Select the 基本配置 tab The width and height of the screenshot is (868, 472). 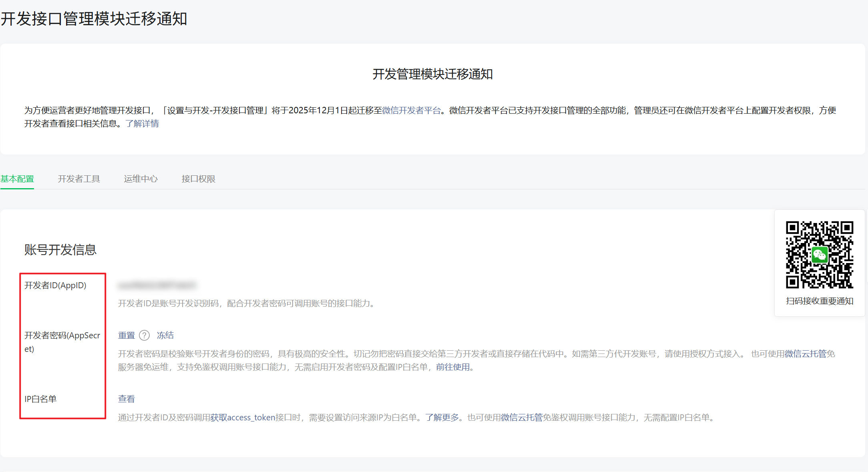coord(17,179)
